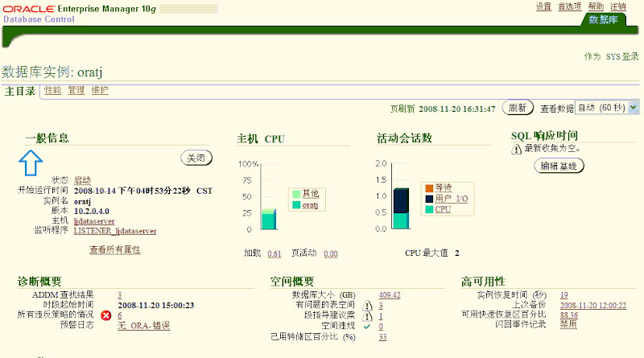The image size is (644, 358).
Task: Open flash recovery area 88.36 link
Action: pyautogui.click(x=569, y=315)
